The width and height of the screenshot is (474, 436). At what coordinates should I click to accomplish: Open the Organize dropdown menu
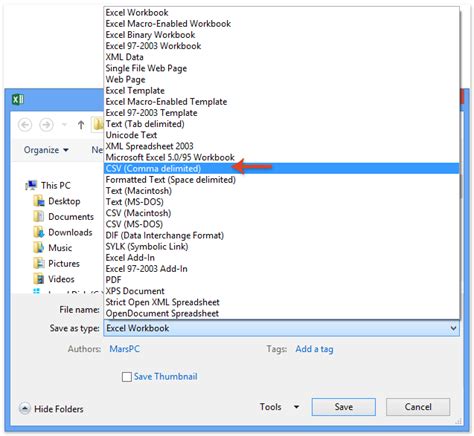tap(46, 150)
